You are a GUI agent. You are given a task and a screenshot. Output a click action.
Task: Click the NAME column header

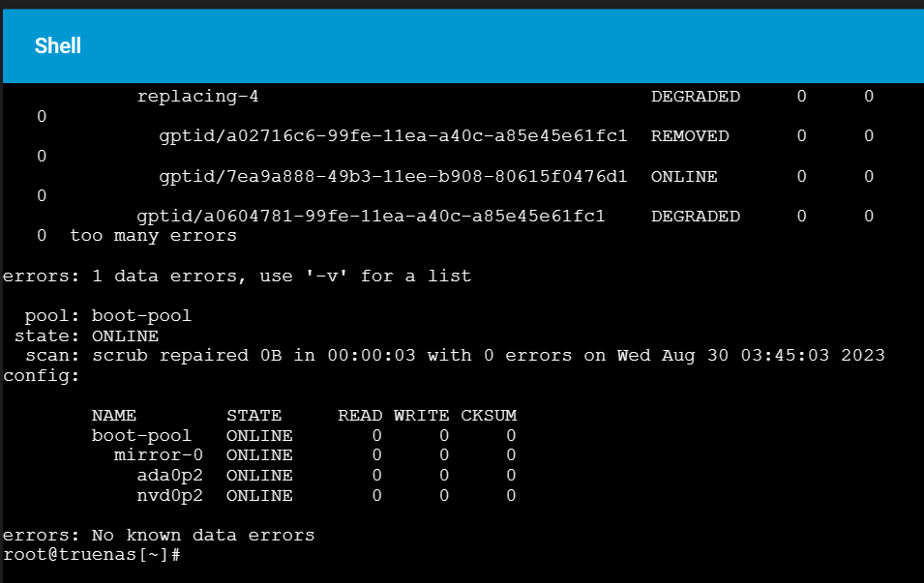pos(114,415)
